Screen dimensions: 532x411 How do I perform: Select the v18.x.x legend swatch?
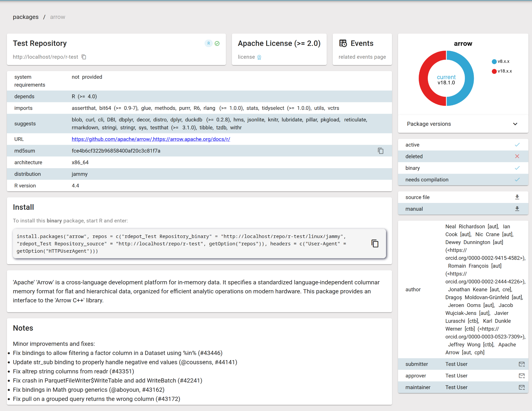click(x=494, y=71)
